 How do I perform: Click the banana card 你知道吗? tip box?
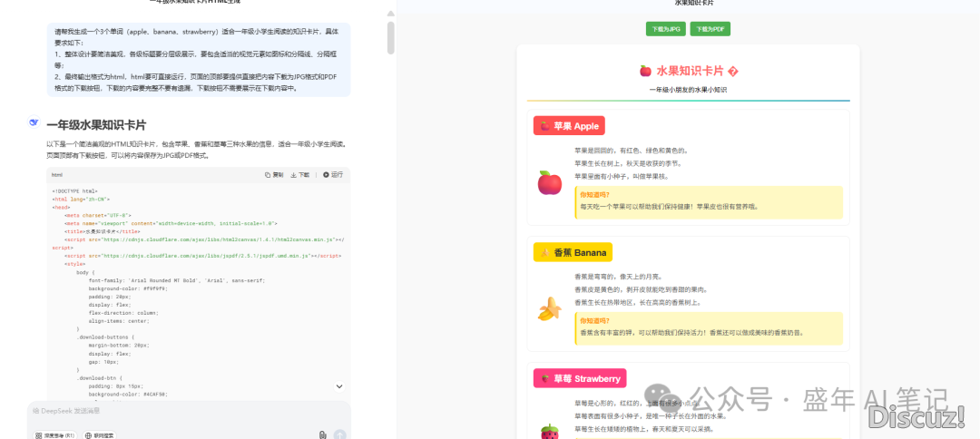(x=709, y=328)
